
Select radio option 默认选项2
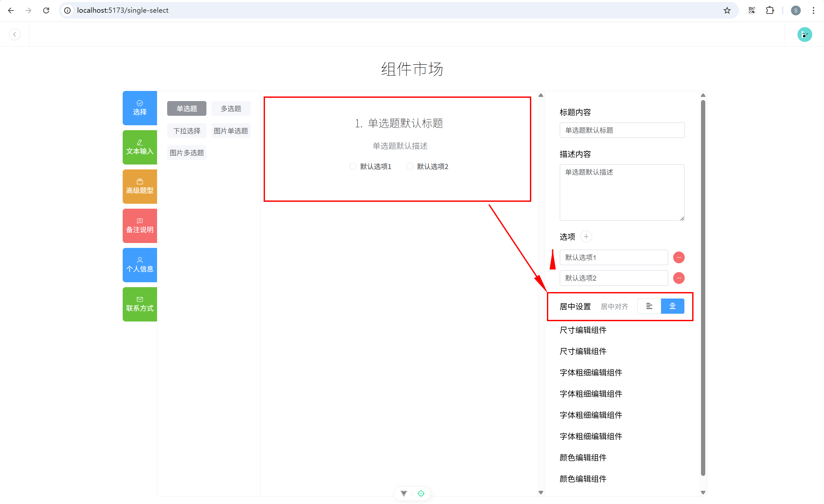pyautogui.click(x=410, y=166)
